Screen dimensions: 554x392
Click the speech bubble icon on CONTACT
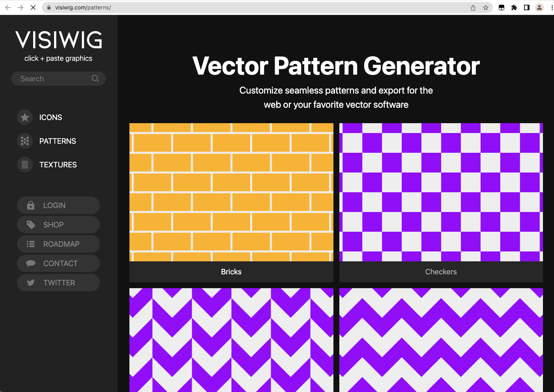click(x=31, y=263)
